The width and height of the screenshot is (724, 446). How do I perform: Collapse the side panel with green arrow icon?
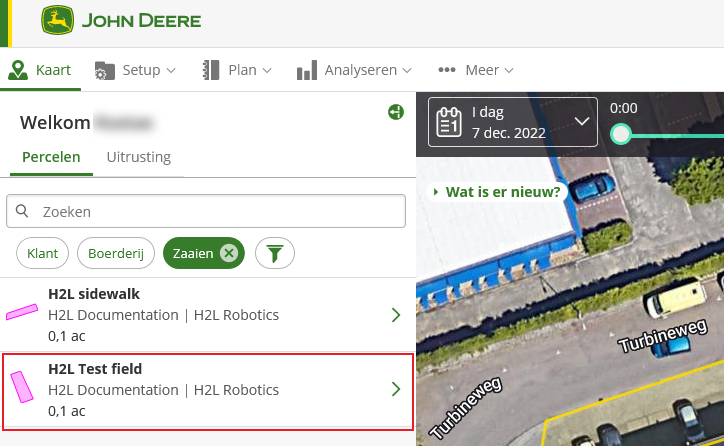tap(396, 112)
